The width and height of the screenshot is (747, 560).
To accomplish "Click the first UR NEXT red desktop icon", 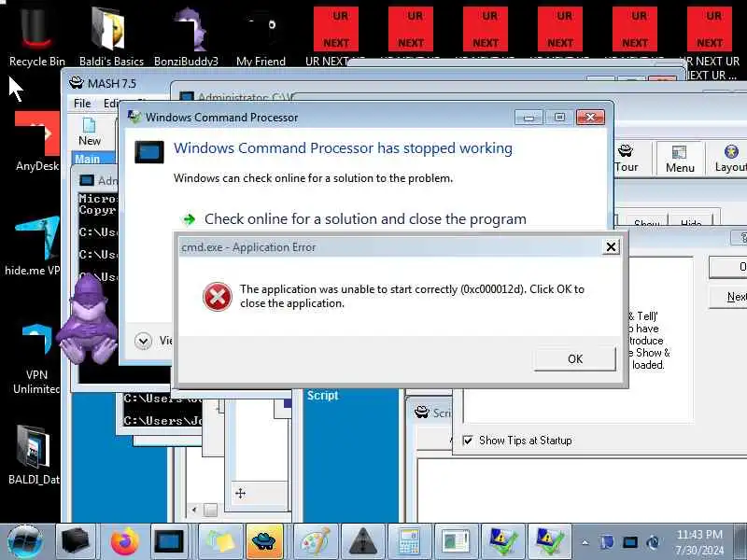I will tap(336, 35).
